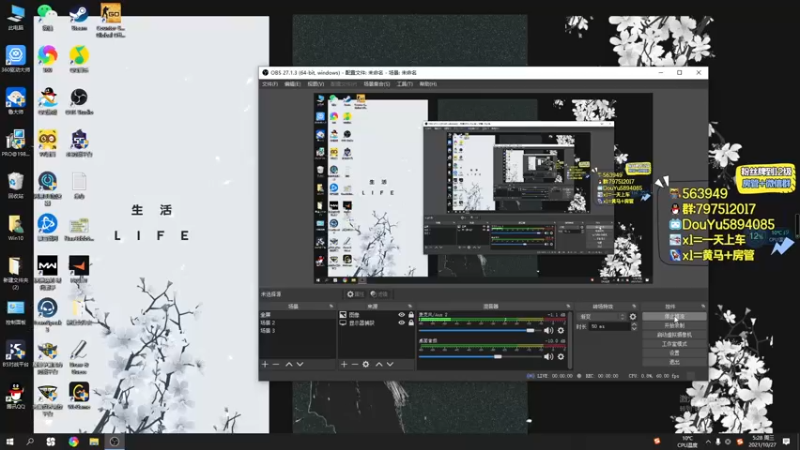The height and width of the screenshot is (450, 800).
Task: Pop out the Sources dock panel
Action: 410,306
